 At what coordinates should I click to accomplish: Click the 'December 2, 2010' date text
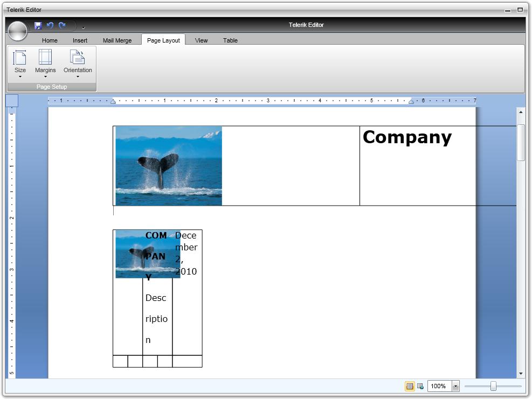tap(186, 253)
